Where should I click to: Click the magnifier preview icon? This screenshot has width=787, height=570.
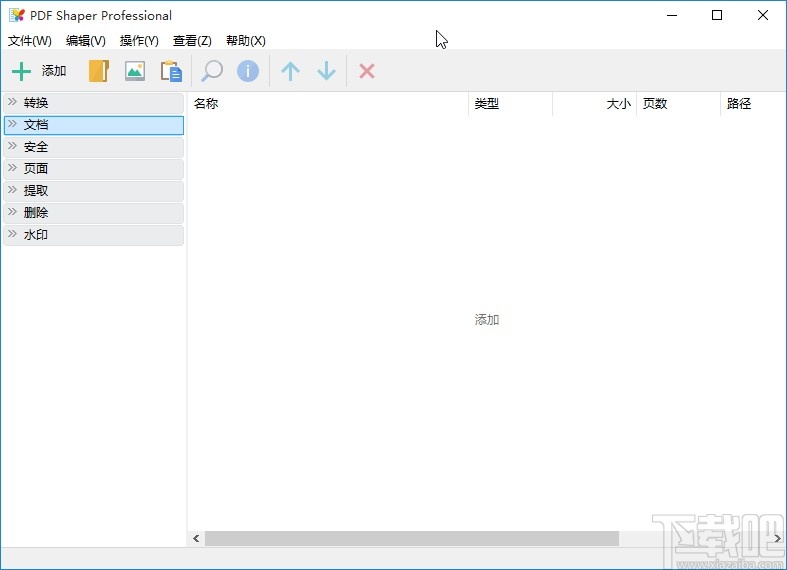click(212, 71)
